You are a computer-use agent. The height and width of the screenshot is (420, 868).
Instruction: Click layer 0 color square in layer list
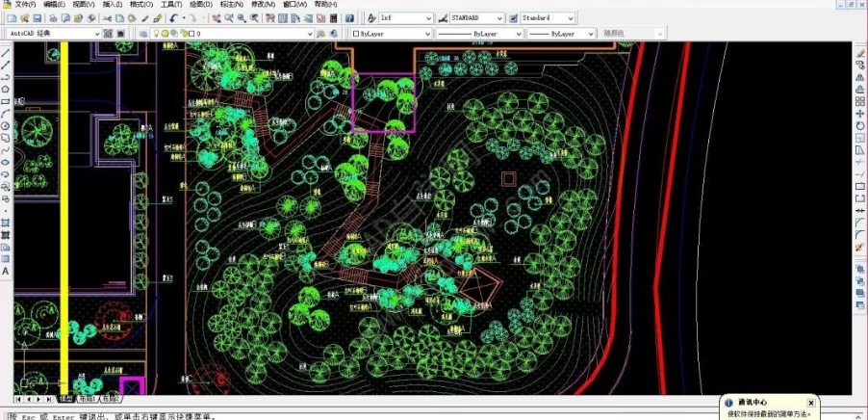191,34
